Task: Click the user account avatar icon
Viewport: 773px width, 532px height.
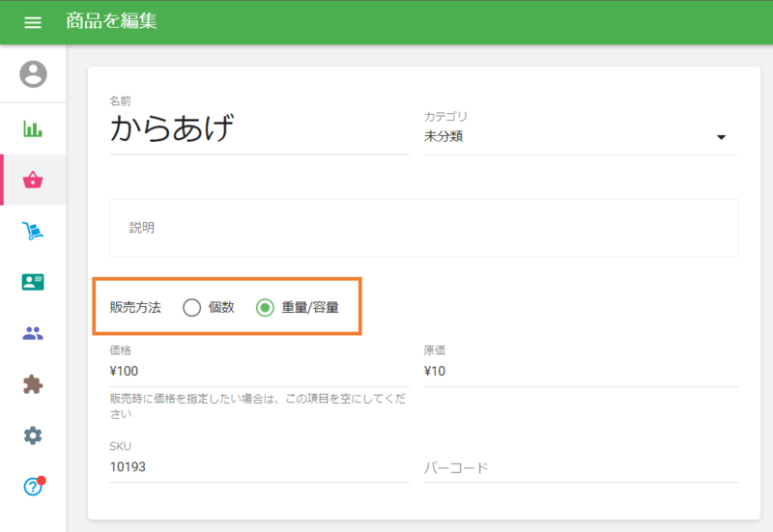Action: (x=33, y=74)
